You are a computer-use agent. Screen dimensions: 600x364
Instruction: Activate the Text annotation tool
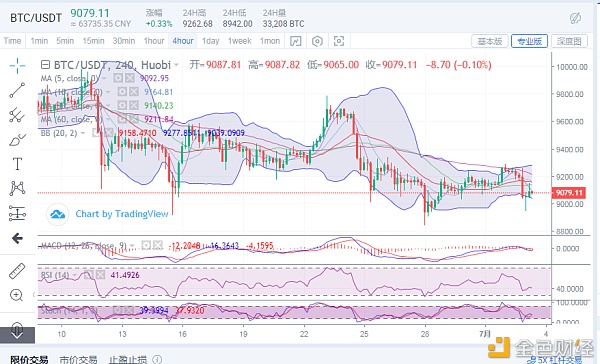click(x=17, y=164)
